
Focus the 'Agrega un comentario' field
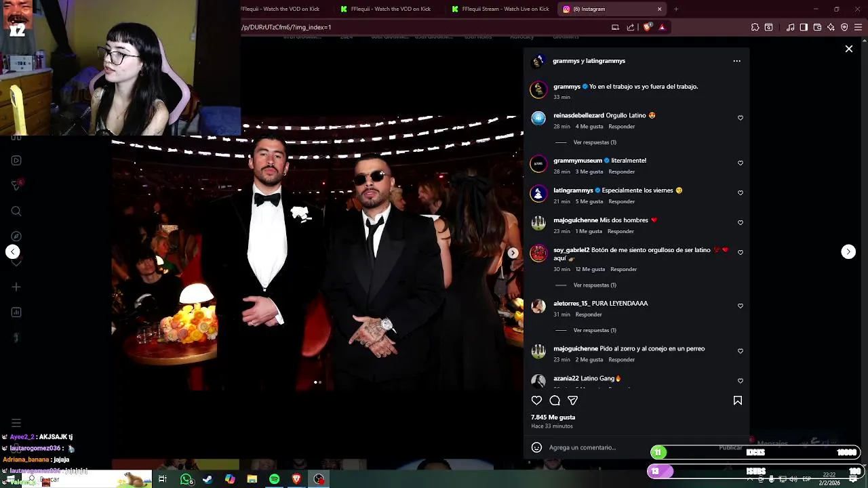click(x=629, y=447)
